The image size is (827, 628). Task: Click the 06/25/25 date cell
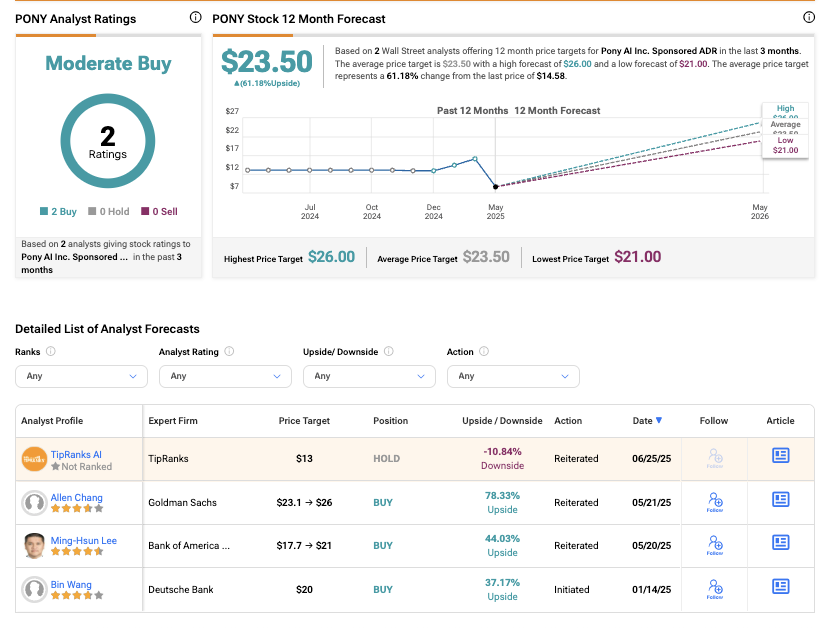click(x=651, y=459)
